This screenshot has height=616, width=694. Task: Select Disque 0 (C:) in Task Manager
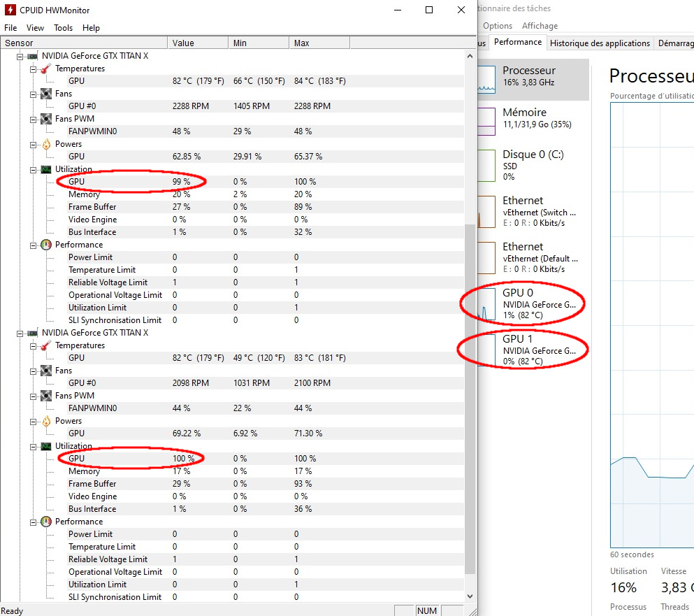point(533,165)
